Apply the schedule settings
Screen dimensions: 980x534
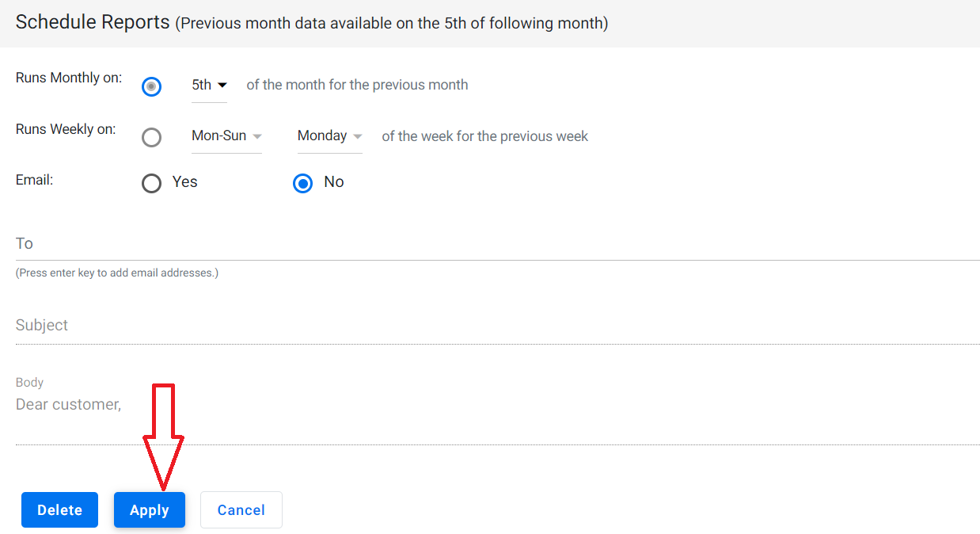click(150, 510)
